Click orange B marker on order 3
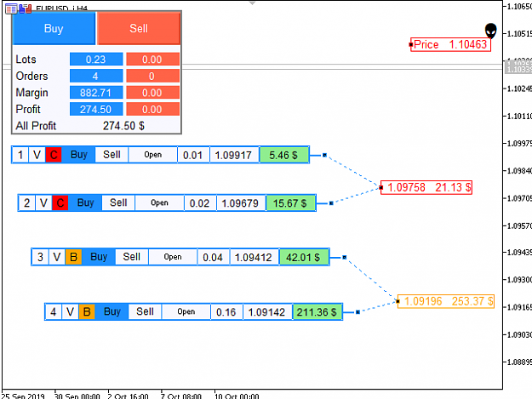The width and height of the screenshot is (532, 399). click(73, 257)
